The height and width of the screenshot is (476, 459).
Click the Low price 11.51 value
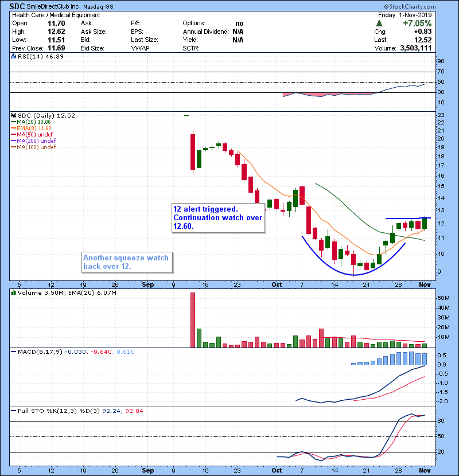click(56, 40)
